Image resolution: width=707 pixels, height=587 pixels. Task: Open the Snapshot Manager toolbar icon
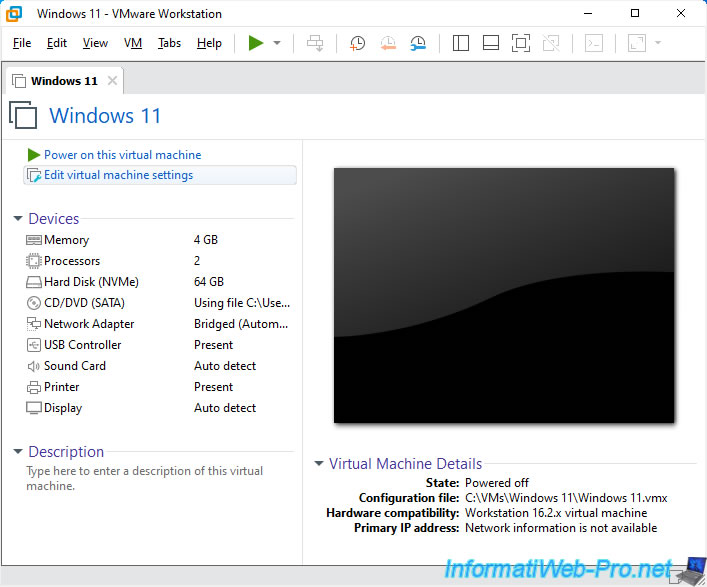[x=418, y=43]
